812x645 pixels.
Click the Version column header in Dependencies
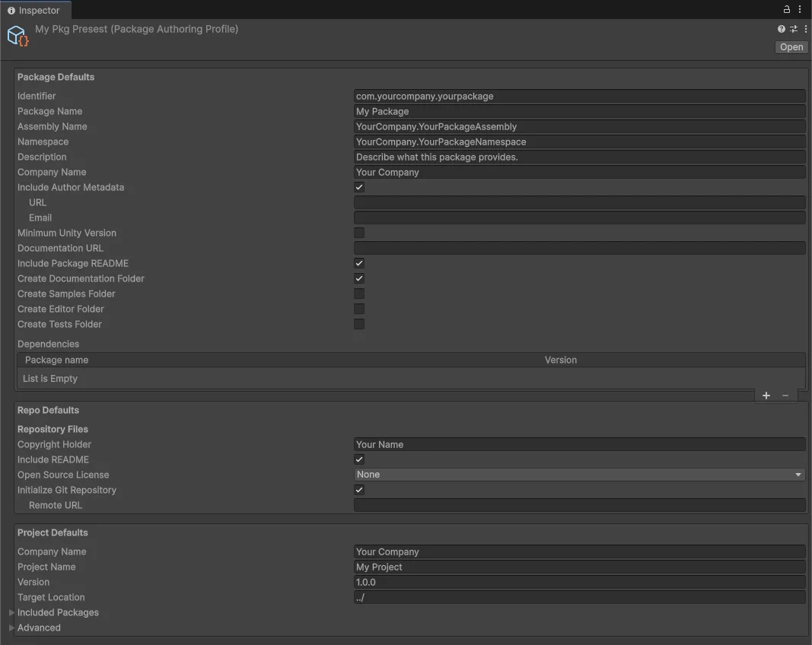[560, 361]
